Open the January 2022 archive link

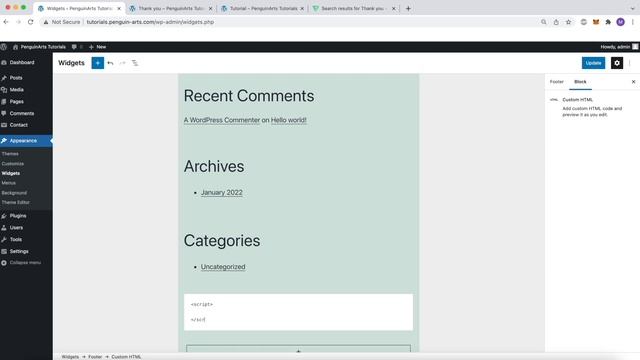[x=222, y=192]
